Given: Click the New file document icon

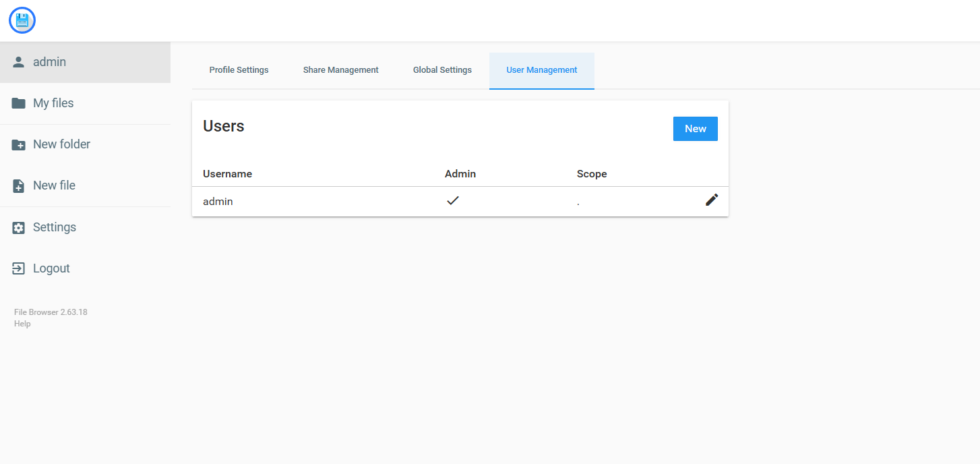Looking at the screenshot, I should point(19,185).
